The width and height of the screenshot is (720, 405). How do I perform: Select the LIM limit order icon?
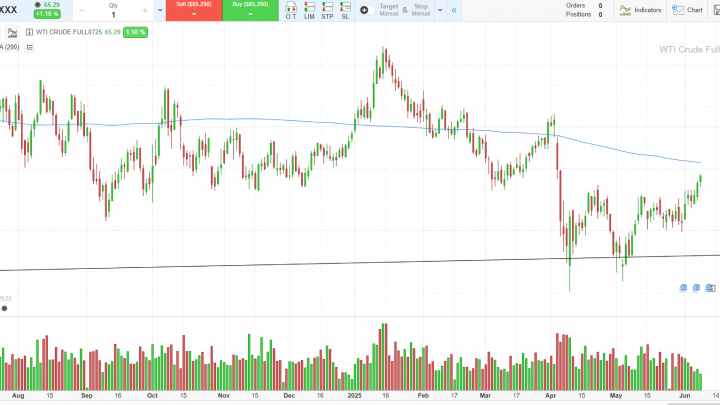tap(309, 11)
